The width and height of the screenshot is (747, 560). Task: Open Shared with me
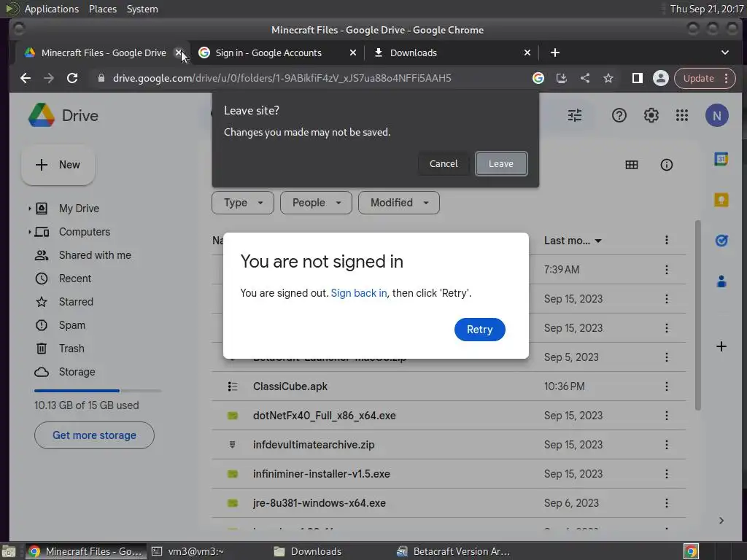coord(95,255)
